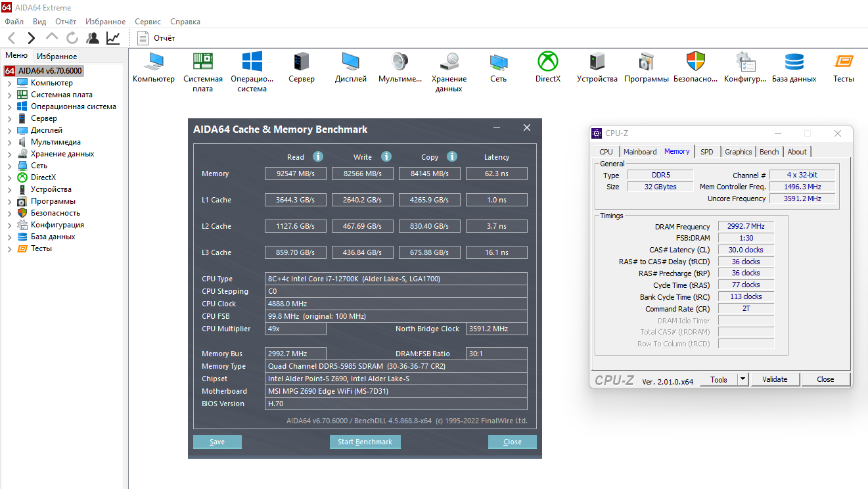Click the Back navigation arrow in toolbar

tap(11, 38)
